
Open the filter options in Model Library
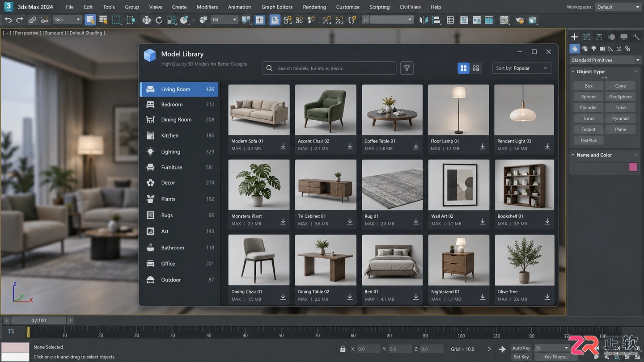[x=407, y=68]
